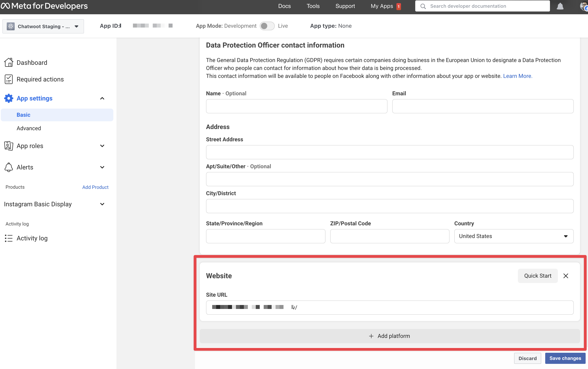Image resolution: width=588 pixels, height=369 pixels.
Task: Click the Required actions checklist icon
Action: [9, 79]
